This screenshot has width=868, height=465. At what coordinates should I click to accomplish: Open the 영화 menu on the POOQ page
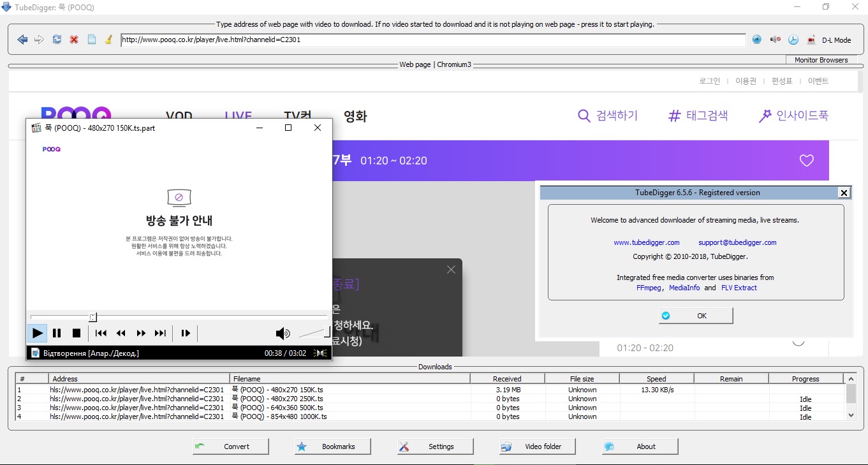[355, 116]
